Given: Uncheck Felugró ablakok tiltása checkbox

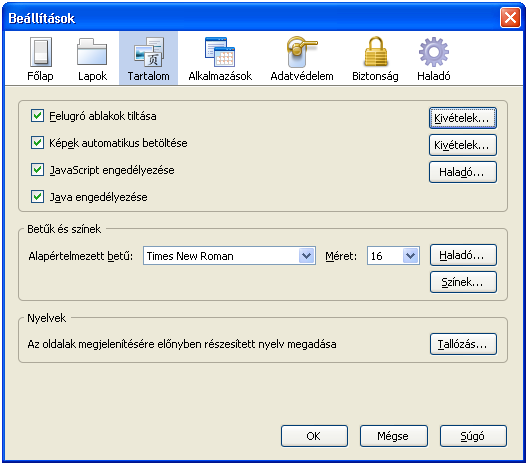Looking at the screenshot, I should pos(37,116).
